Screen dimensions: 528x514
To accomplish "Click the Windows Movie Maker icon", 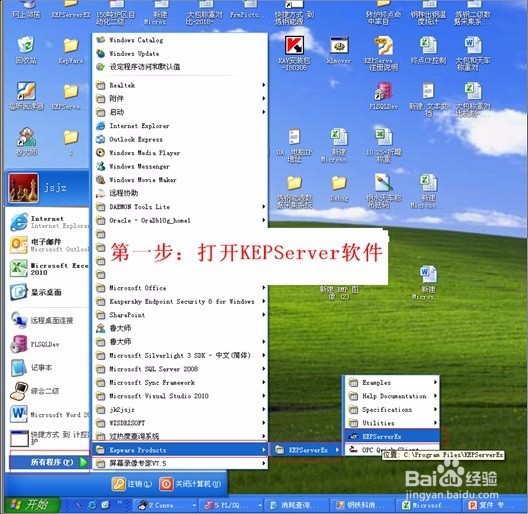I will click(x=101, y=180).
